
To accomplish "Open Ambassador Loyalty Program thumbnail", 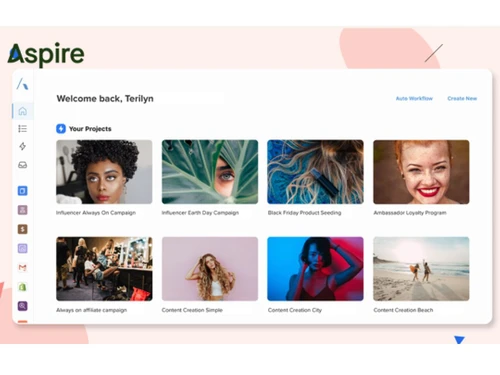I will click(x=421, y=172).
